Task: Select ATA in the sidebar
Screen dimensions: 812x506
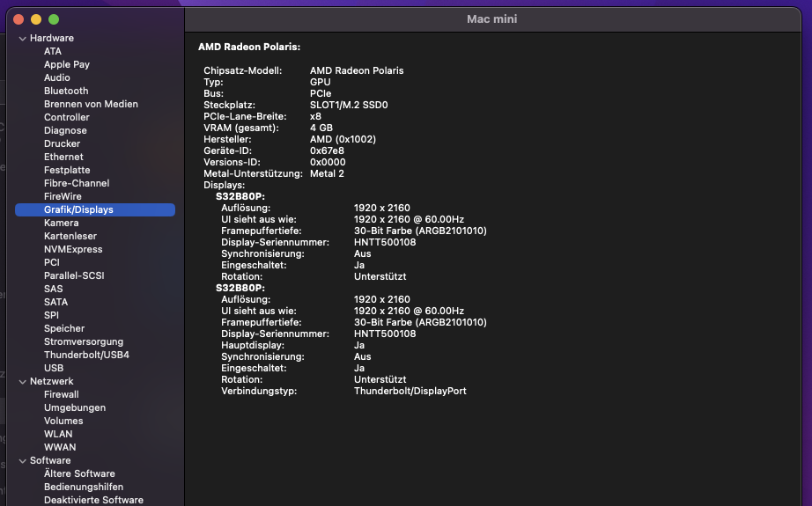Action: pyautogui.click(x=52, y=51)
